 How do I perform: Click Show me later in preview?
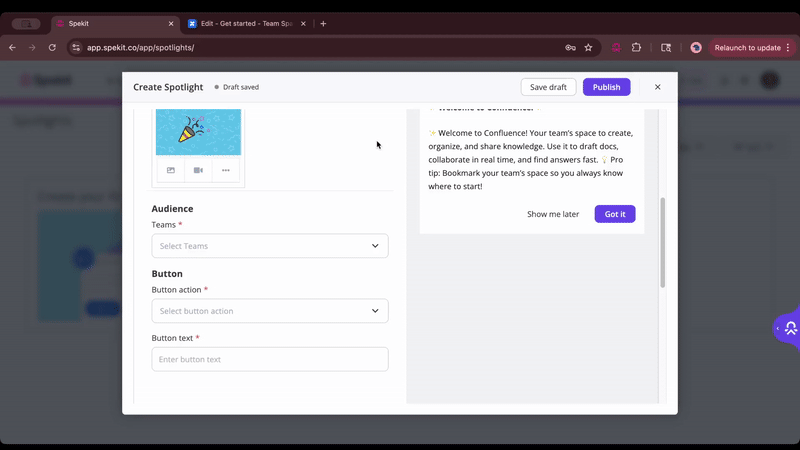[x=553, y=214]
